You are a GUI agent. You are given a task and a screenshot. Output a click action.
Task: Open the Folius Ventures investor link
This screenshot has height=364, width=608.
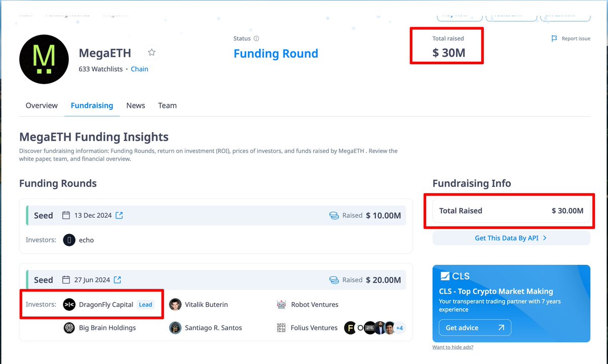[314, 328]
